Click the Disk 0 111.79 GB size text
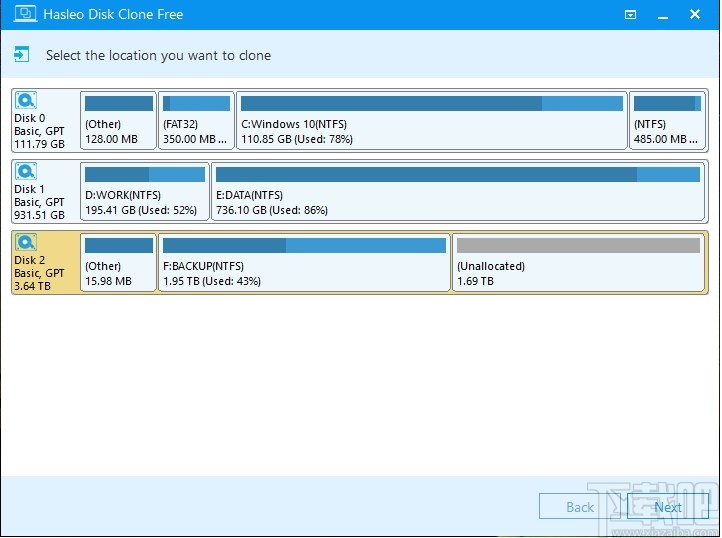Viewport: 722px width, 538px height. tap(39, 144)
